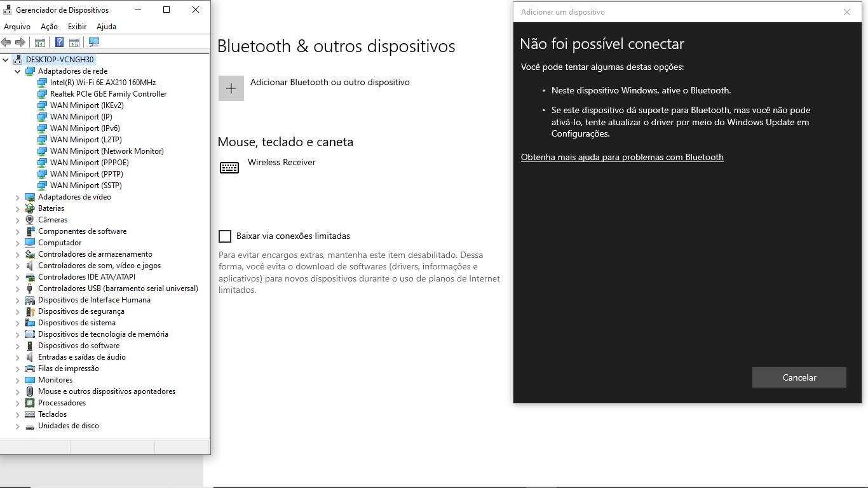Click the show/hide console tree toolbar icon
This screenshot has width=868, height=488.
point(40,42)
